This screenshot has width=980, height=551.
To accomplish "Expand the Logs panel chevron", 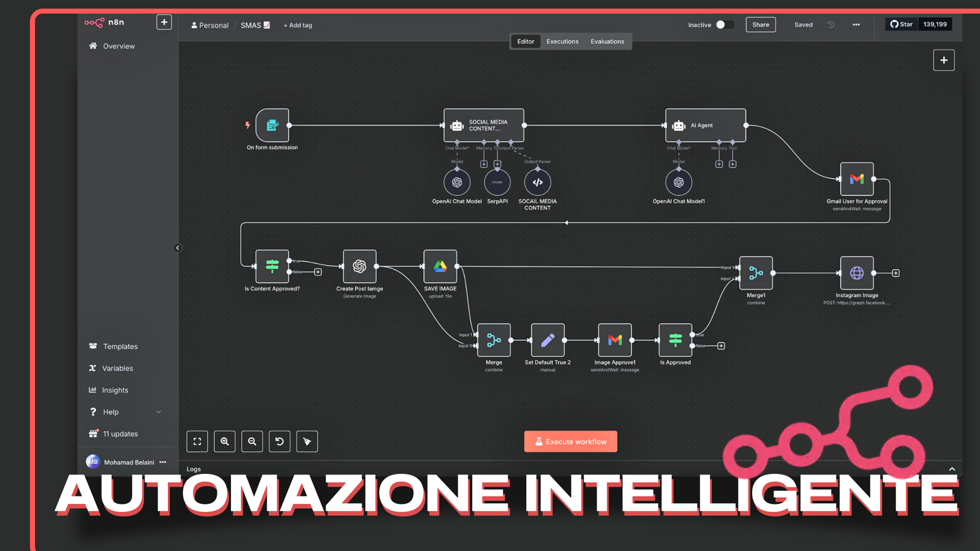I will (952, 469).
